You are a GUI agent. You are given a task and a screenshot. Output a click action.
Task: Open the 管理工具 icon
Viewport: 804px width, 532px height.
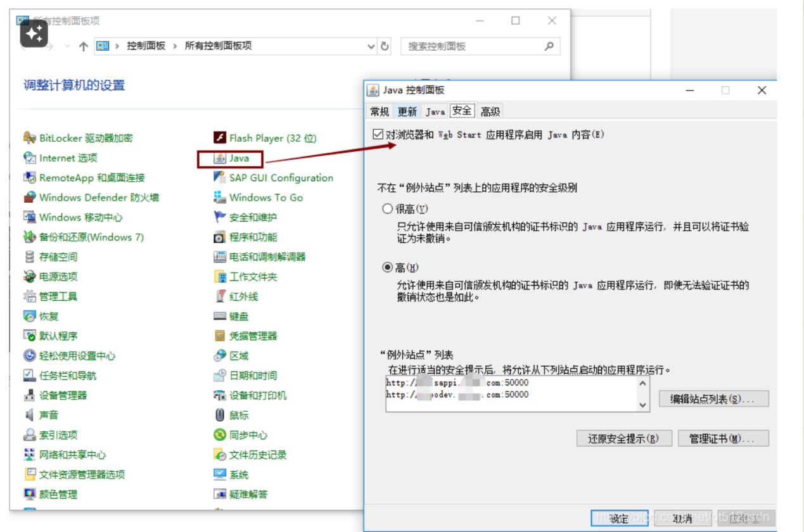click(x=29, y=296)
